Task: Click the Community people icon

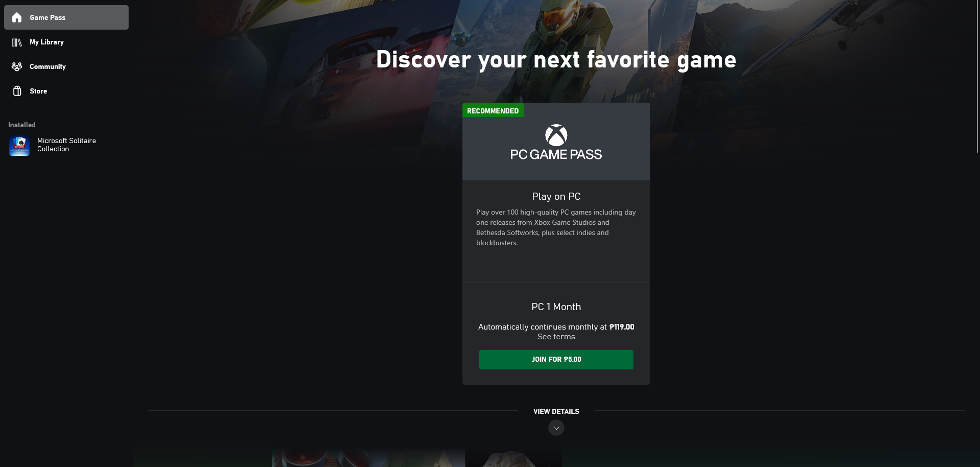Action: (x=17, y=66)
